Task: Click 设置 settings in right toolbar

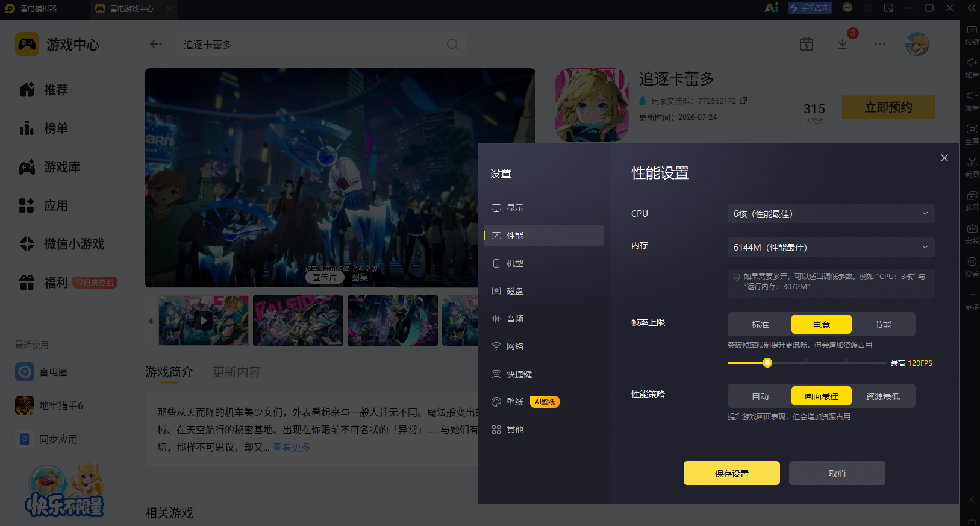Action: 972,268
